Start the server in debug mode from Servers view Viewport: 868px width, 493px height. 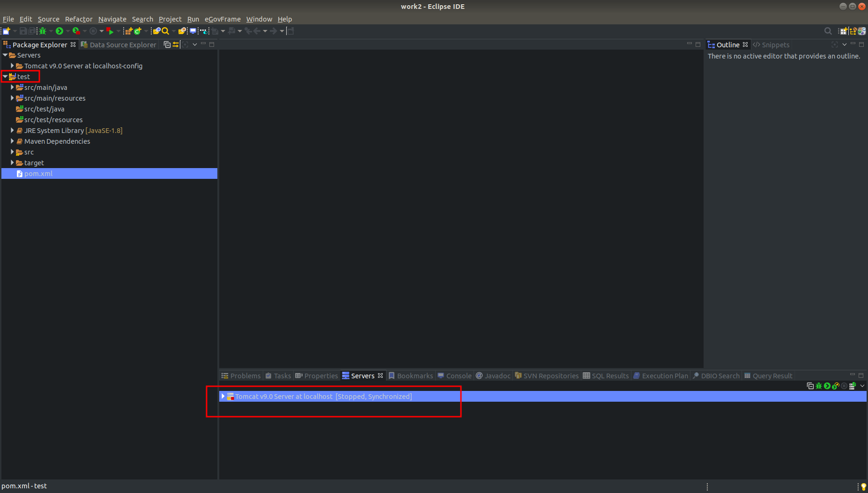[819, 386]
